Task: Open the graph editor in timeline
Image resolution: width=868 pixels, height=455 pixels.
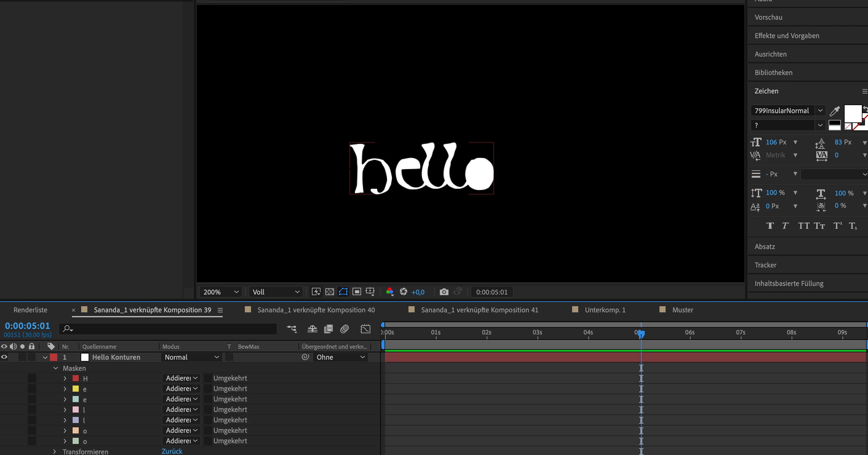Action: coord(365,329)
